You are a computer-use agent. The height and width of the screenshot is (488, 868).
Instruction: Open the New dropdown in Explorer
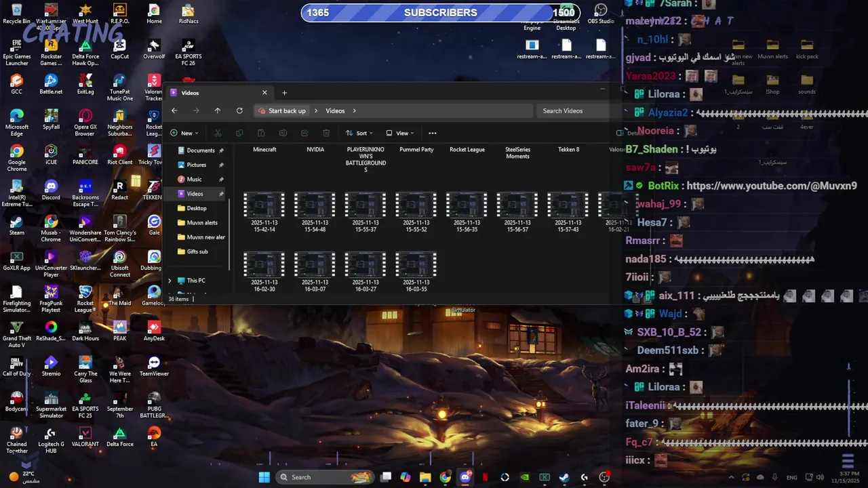pos(184,133)
